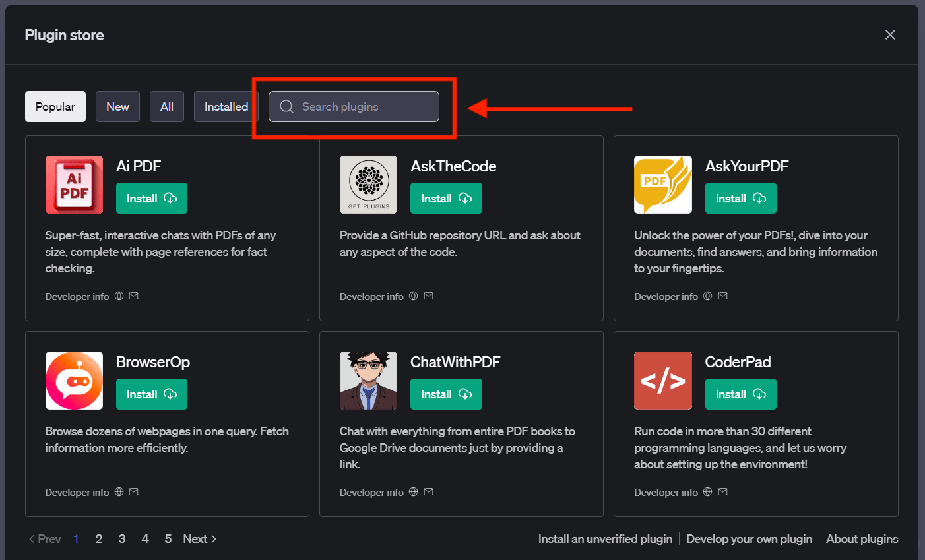
Task: Click the AskTheCode plugin logo
Action: (x=368, y=185)
